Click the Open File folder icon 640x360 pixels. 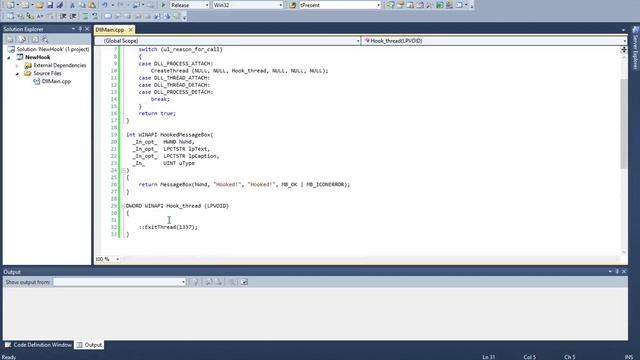(40, 5)
